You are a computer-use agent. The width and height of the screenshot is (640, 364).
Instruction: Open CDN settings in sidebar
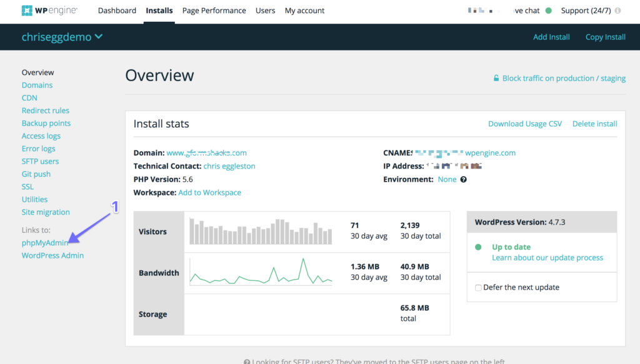(29, 97)
